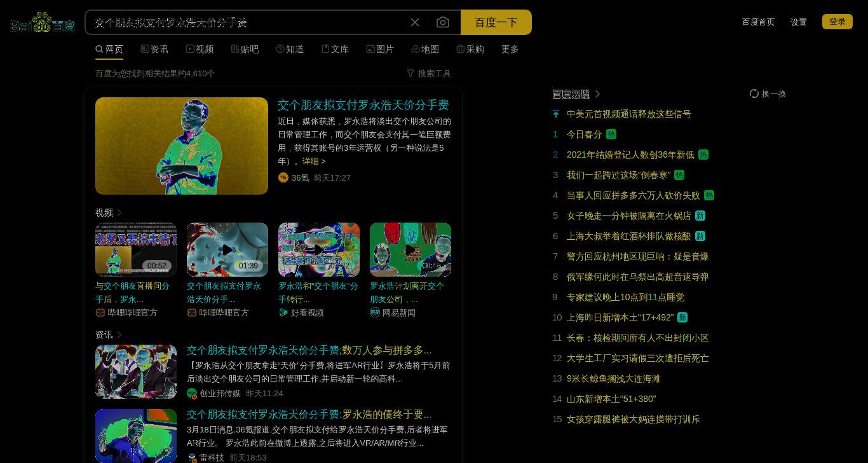Image resolution: width=868 pixels, height=463 pixels.
Task: Open 百度首页 link
Action: coord(758,22)
